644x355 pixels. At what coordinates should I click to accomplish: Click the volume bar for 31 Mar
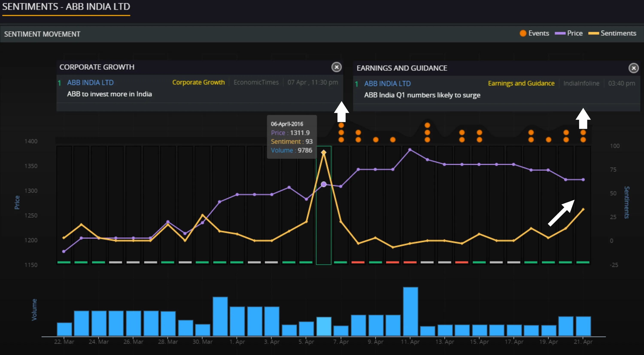(220, 316)
